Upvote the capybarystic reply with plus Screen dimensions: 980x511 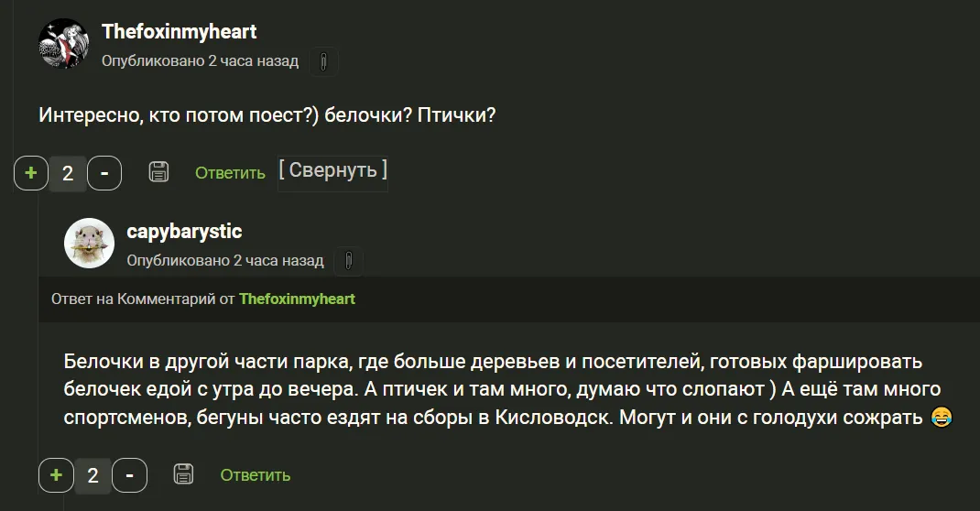[x=57, y=474]
